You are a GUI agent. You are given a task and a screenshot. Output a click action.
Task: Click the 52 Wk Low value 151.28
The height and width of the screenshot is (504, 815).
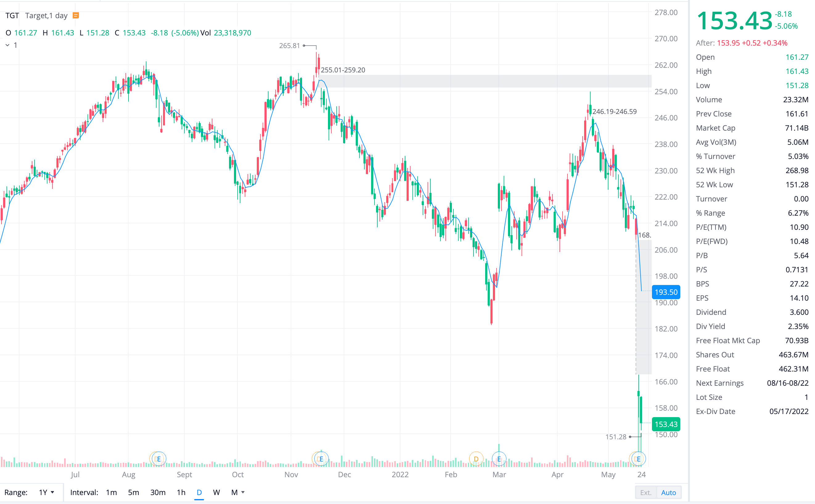pos(797,185)
